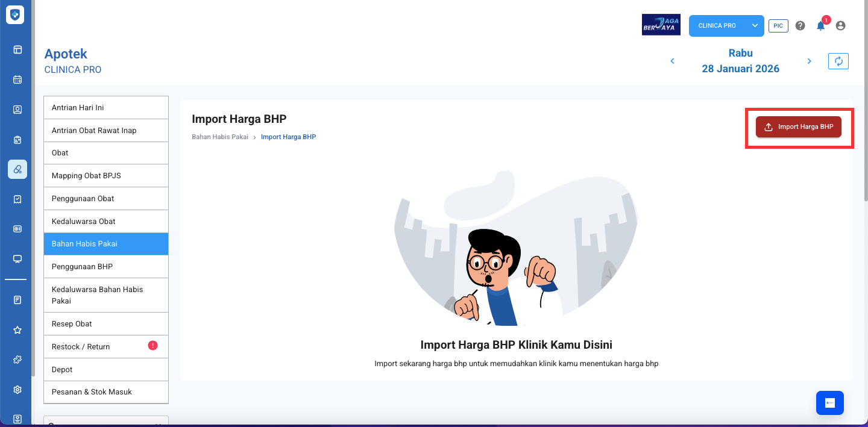Click the puzzle piece integrations icon
868x427 pixels.
pyautogui.click(x=17, y=360)
